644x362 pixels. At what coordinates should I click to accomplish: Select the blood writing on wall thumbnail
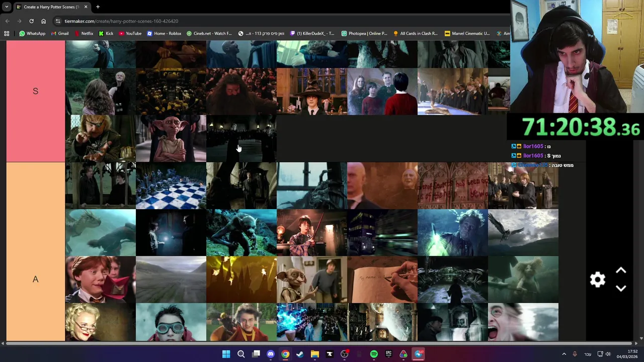click(453, 186)
